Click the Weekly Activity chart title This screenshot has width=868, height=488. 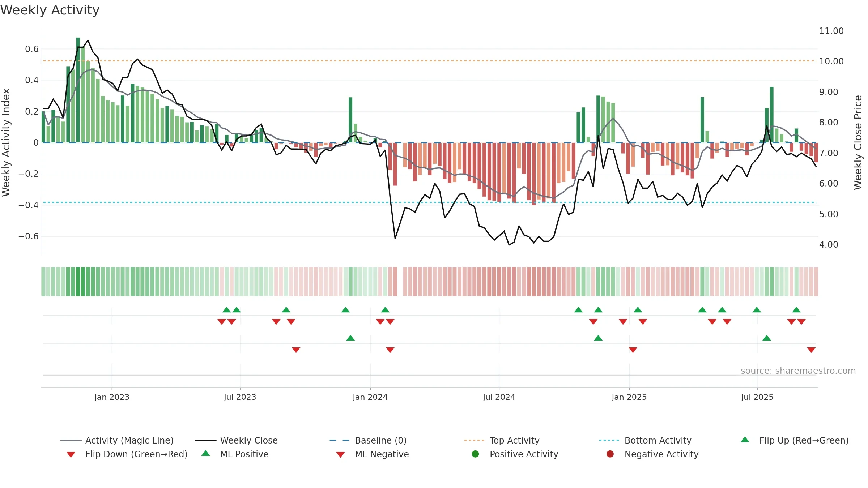50,10
